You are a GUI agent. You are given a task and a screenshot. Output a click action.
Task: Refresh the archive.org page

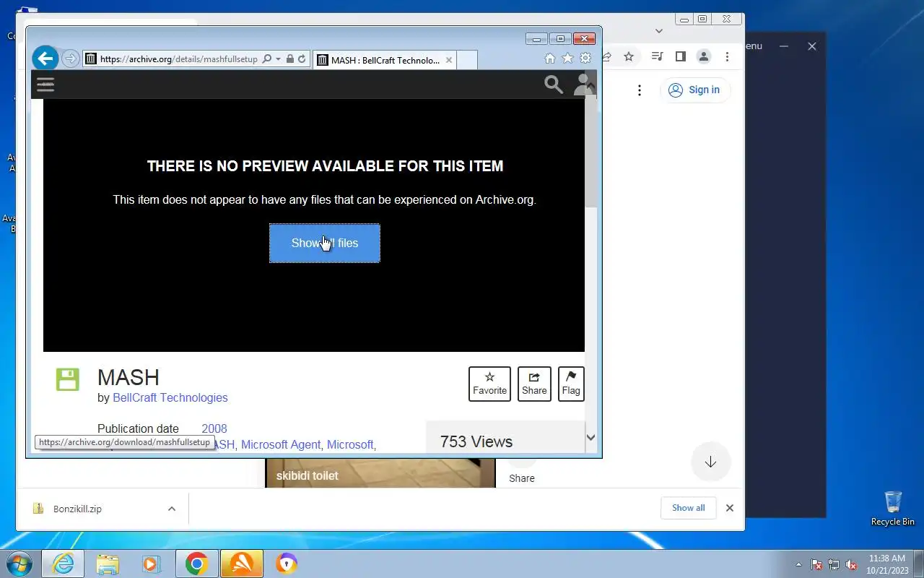[x=302, y=59]
